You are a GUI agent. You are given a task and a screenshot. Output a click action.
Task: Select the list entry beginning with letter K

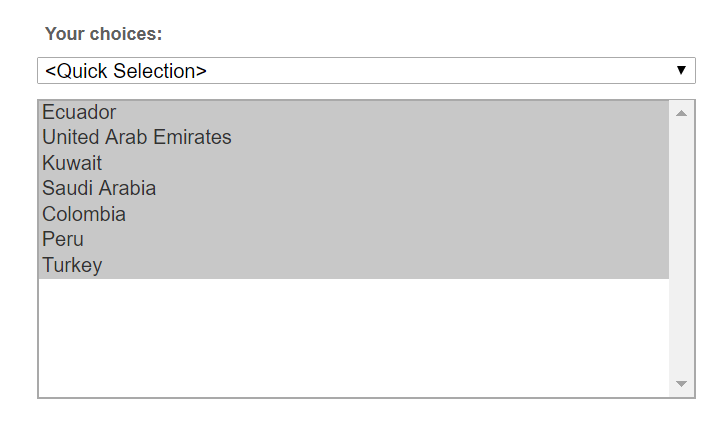coord(72,163)
